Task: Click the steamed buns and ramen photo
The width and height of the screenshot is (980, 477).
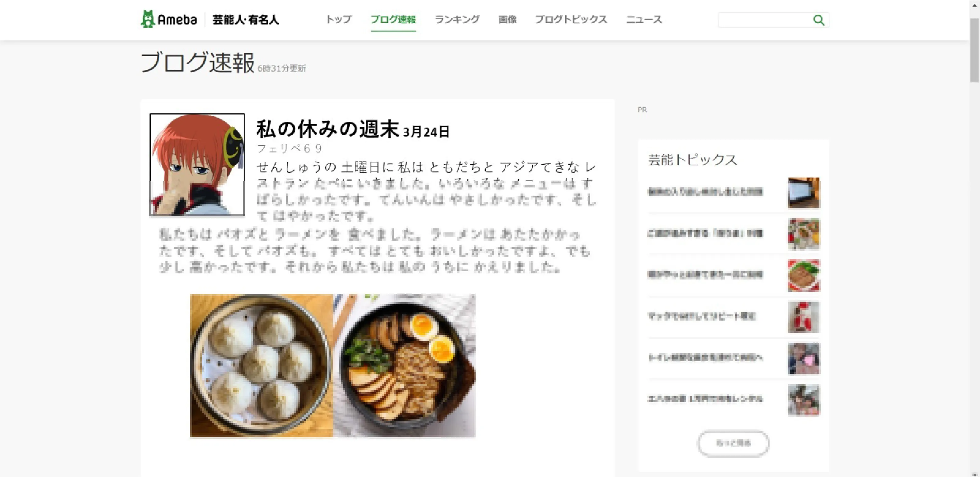Action: 333,366
